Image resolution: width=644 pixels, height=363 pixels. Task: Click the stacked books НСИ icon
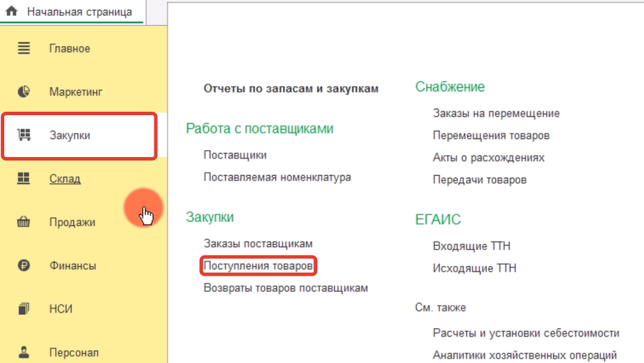[24, 309]
